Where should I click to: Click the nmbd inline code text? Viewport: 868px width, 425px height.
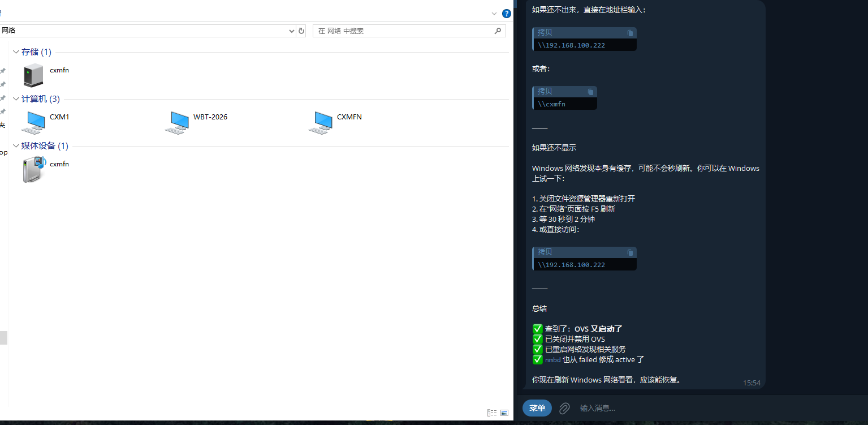pos(552,359)
